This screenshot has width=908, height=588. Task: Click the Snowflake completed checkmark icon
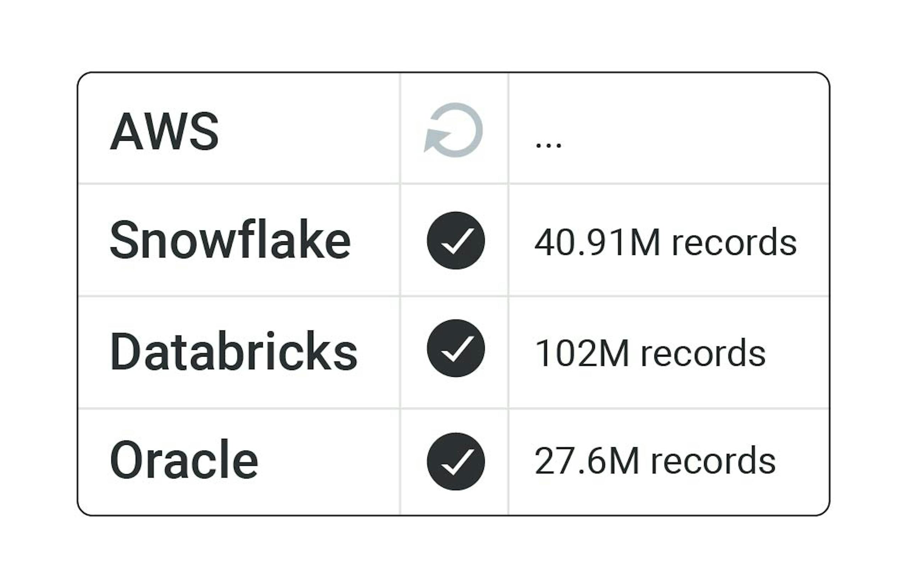(x=455, y=241)
